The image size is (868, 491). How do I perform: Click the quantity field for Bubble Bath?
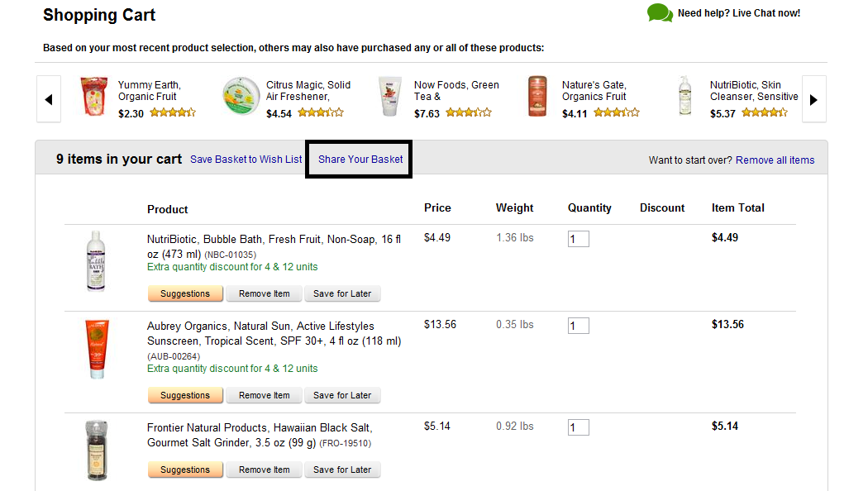tap(578, 239)
